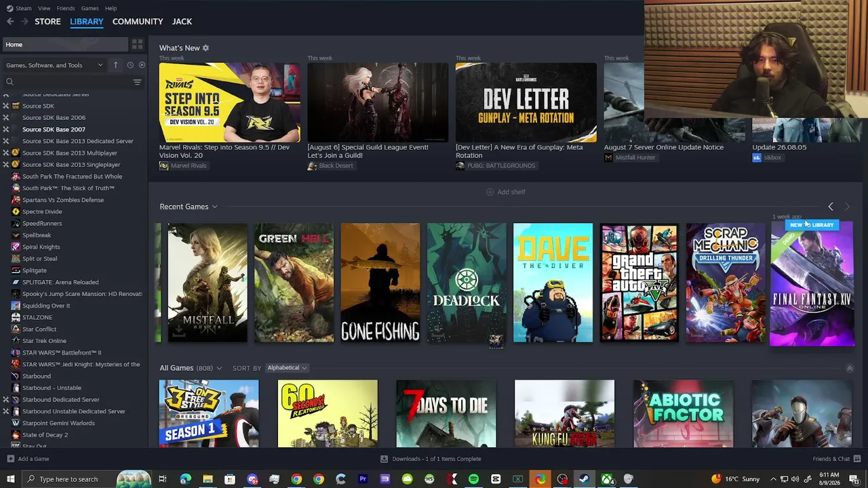Open Grand Theft Auto V cover
868x488 pixels.
click(x=639, y=283)
